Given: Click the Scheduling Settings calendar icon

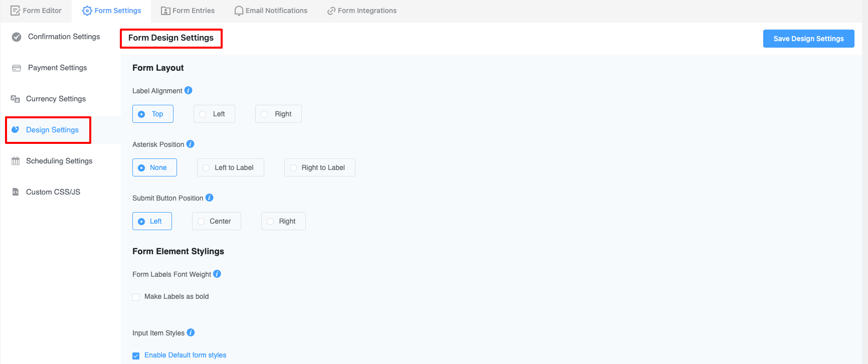Looking at the screenshot, I should point(16,161).
